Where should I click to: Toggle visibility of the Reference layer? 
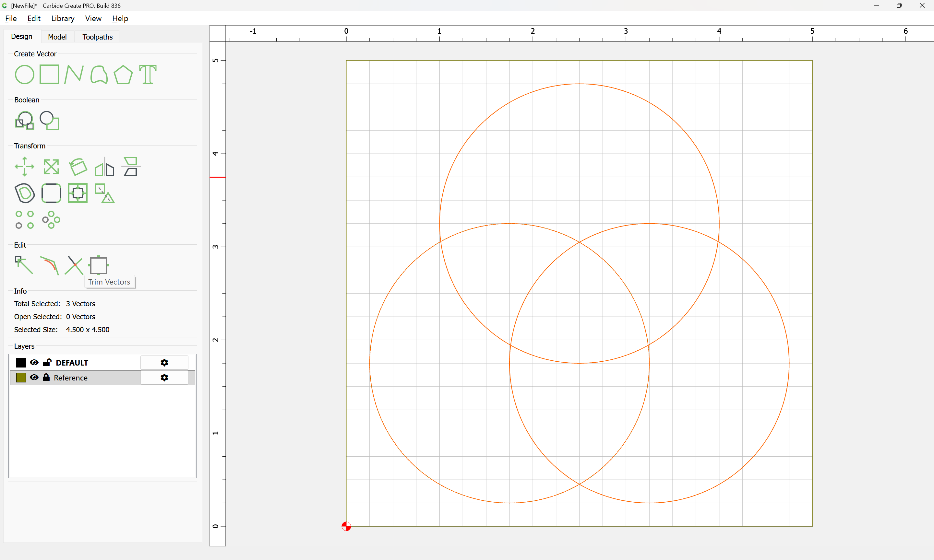click(34, 377)
